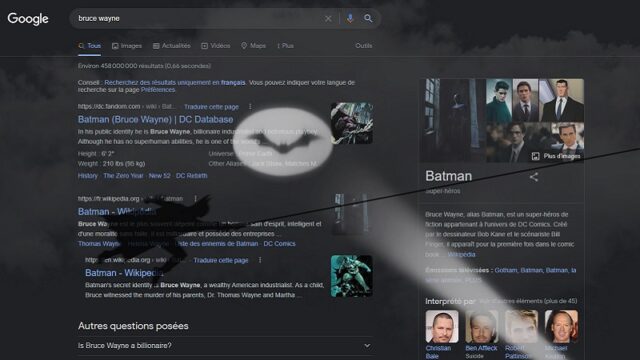The image size is (640, 360).
Task: Open the tall dark Batman panel image
Action: click(x=453, y=120)
